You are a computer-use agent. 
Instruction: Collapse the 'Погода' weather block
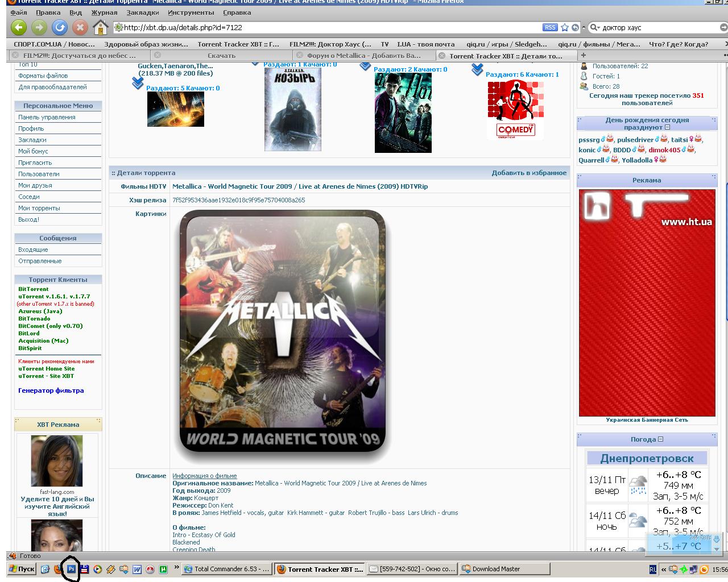[660, 439]
